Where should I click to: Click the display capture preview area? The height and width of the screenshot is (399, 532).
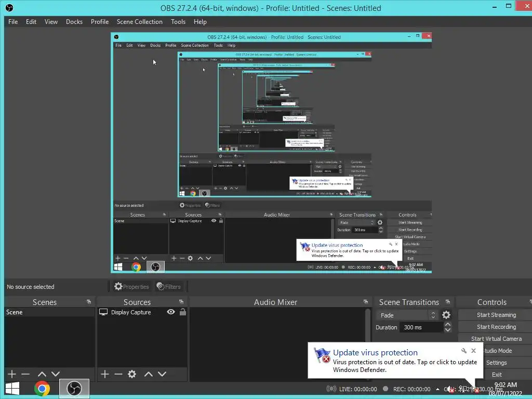(x=271, y=153)
